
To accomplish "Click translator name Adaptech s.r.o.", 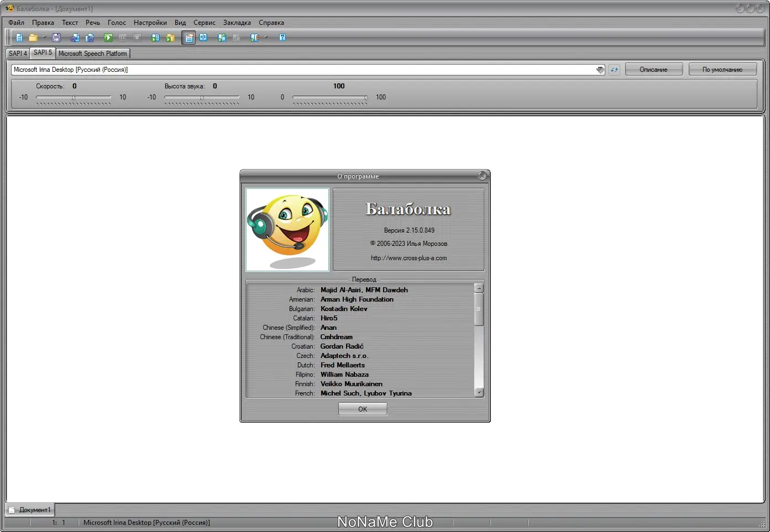I will click(x=344, y=356).
